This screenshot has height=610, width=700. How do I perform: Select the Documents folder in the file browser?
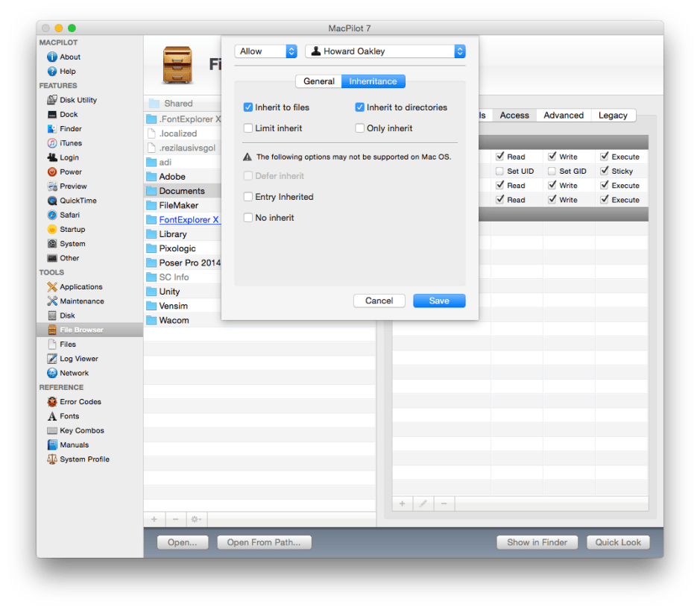tap(181, 191)
